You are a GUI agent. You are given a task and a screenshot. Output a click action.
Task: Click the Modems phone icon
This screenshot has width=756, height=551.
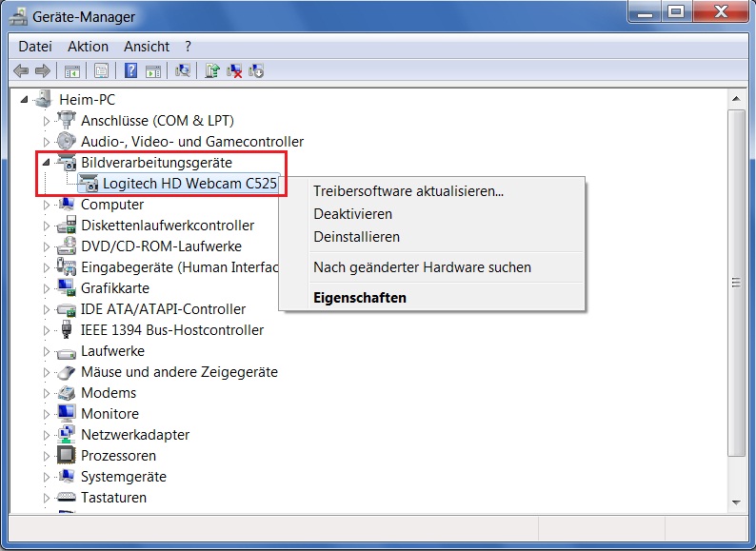(67, 393)
